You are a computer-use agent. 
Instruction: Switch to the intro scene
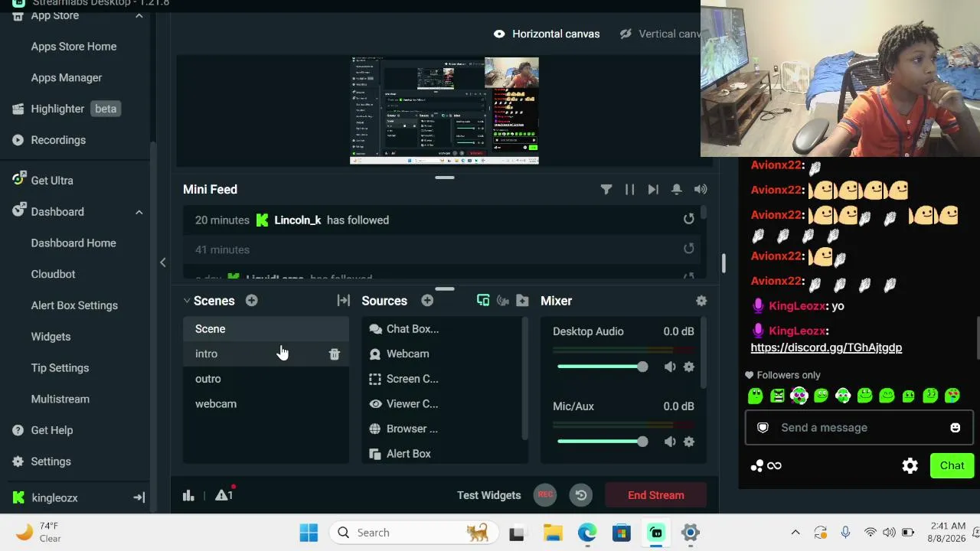click(266, 354)
